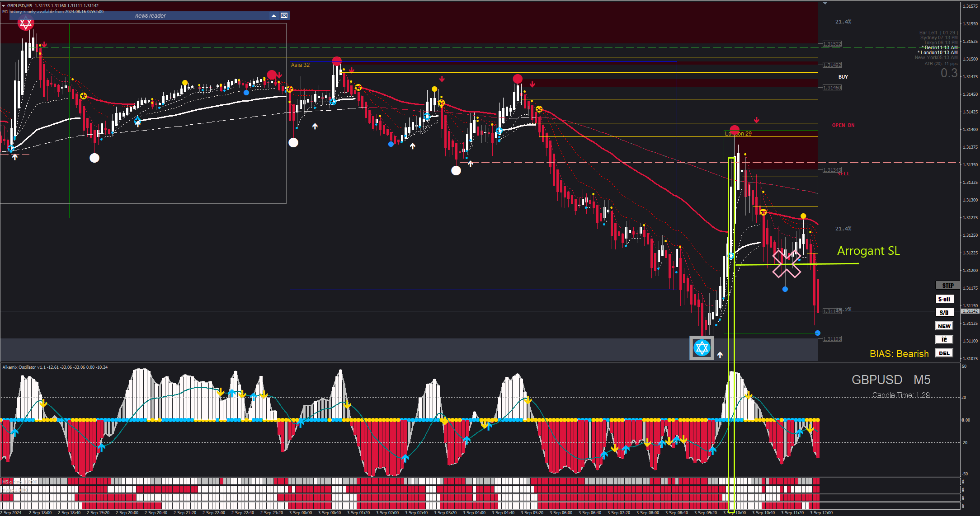Click the Asia 32 session label
This screenshot has height=516, width=980.
click(x=300, y=65)
